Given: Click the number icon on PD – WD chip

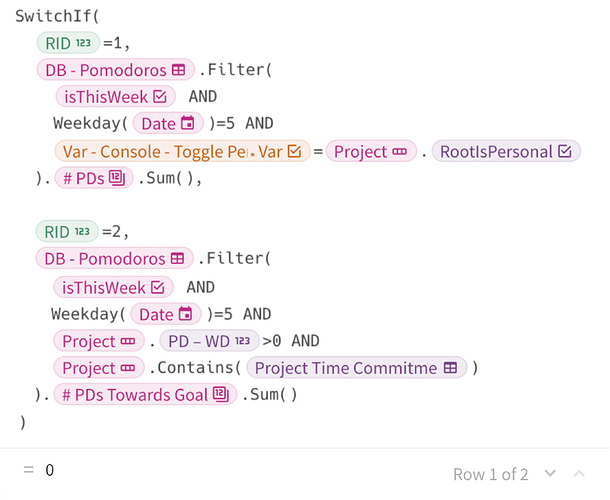Looking at the screenshot, I should point(242,341).
